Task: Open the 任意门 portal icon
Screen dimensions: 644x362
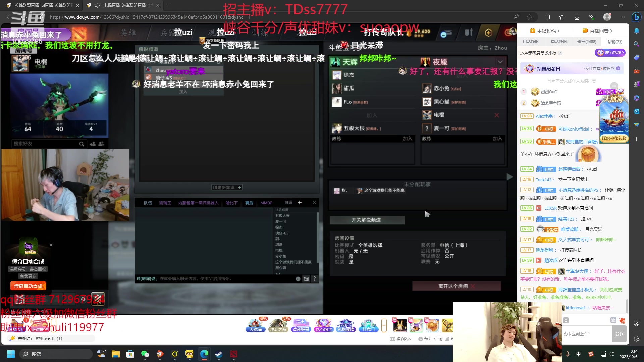Action: tap(368, 325)
